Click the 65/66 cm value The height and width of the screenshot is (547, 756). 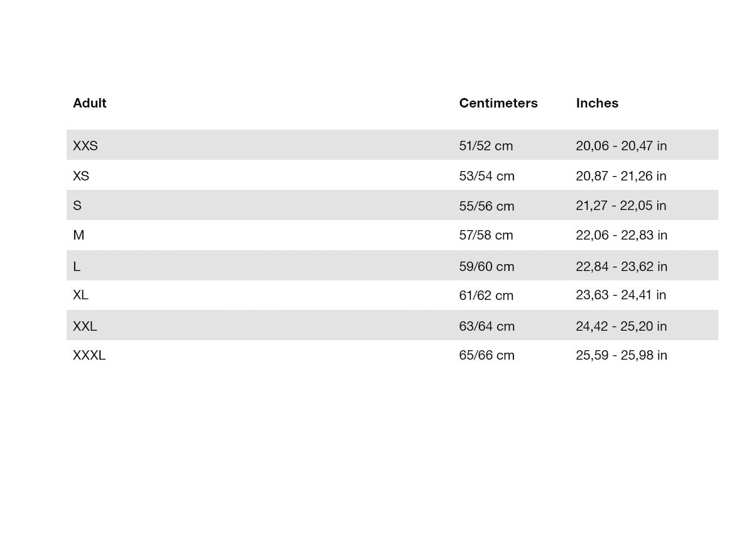(x=486, y=355)
